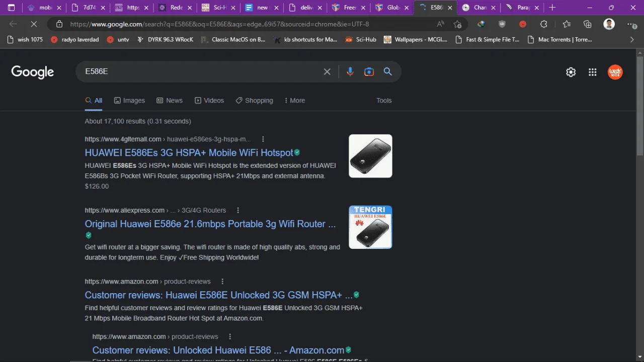Image resolution: width=644 pixels, height=362 pixels.
Task: Switch to Shopping results
Action: pyautogui.click(x=255, y=101)
